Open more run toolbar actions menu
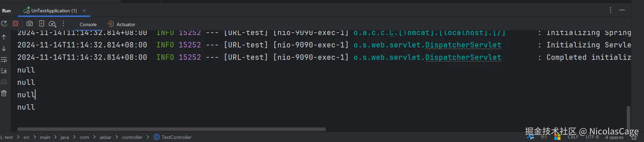The height and width of the screenshot is (142, 644). pos(63,23)
